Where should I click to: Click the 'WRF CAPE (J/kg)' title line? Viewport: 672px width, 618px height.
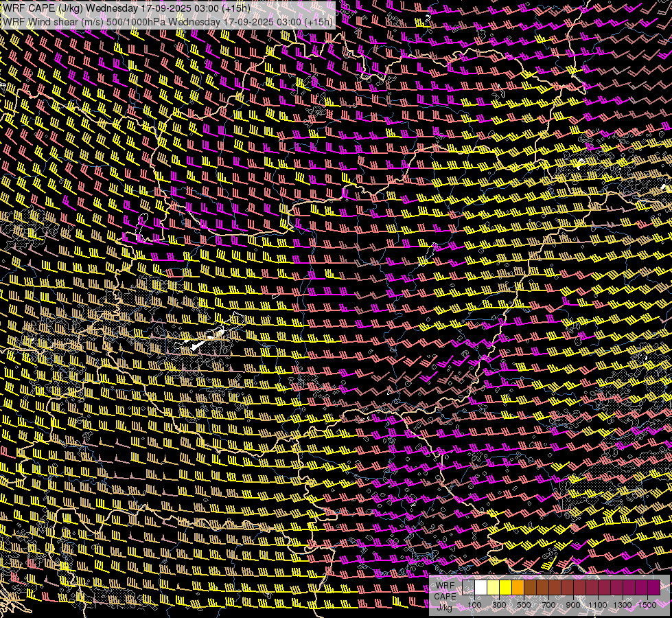[127, 8]
